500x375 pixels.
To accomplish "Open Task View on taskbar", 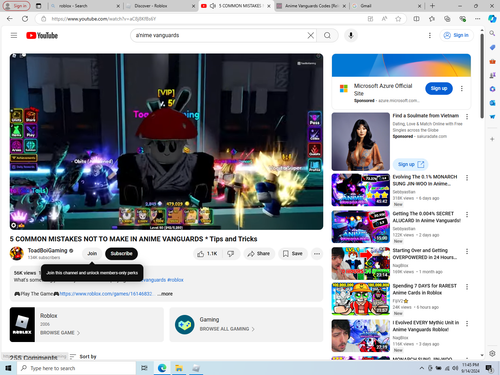I will 144,368.
